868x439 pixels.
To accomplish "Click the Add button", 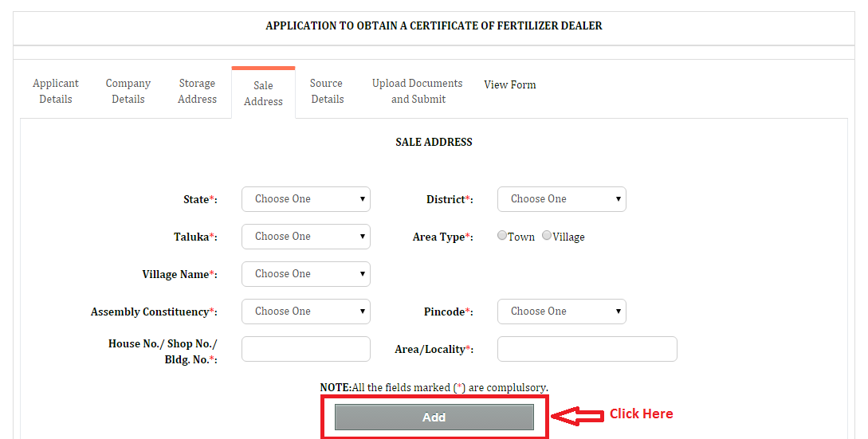I will [434, 417].
